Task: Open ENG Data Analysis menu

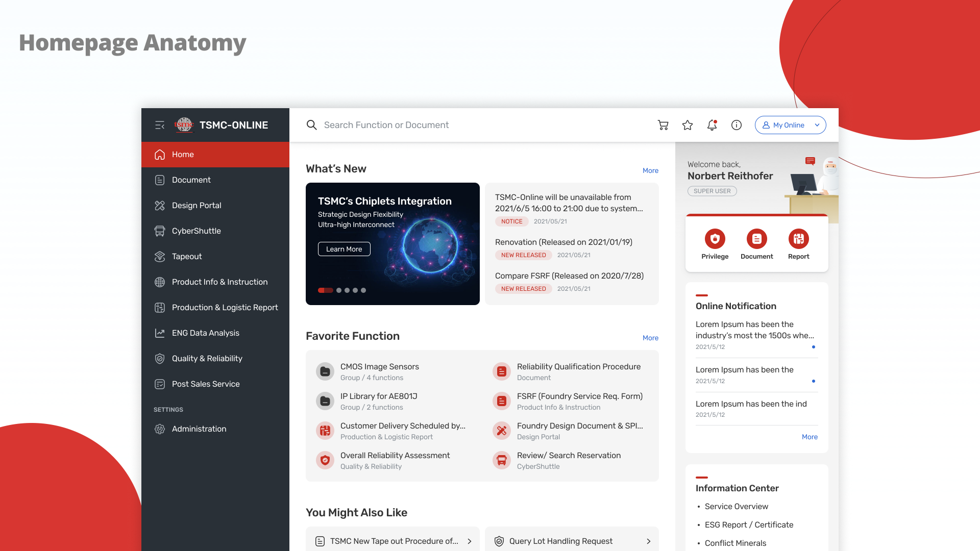Action: (x=215, y=333)
